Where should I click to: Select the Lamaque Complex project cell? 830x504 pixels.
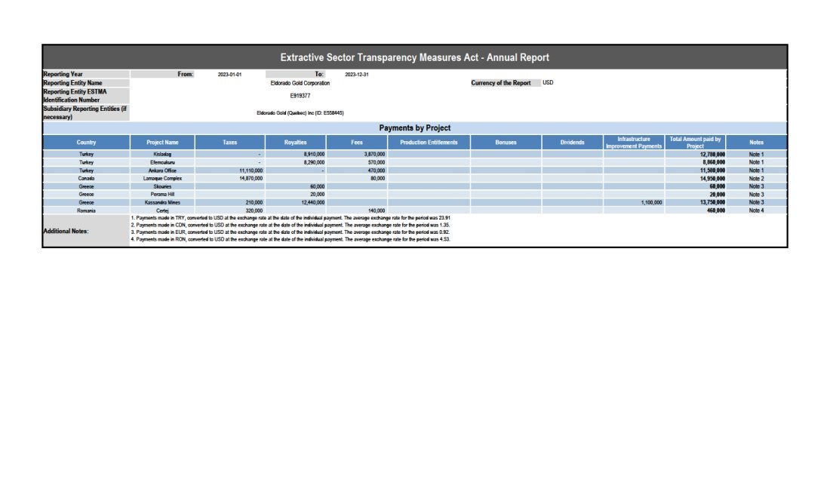(162, 178)
